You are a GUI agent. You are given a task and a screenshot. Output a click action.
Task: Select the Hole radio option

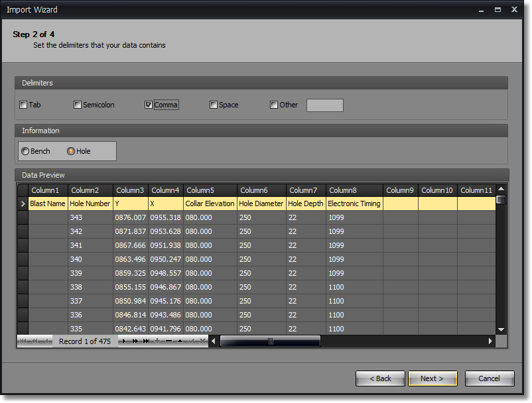pos(71,151)
